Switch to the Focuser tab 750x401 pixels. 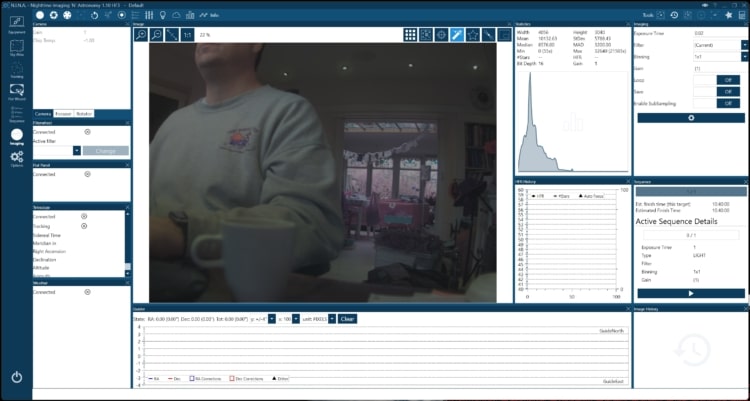(63, 114)
